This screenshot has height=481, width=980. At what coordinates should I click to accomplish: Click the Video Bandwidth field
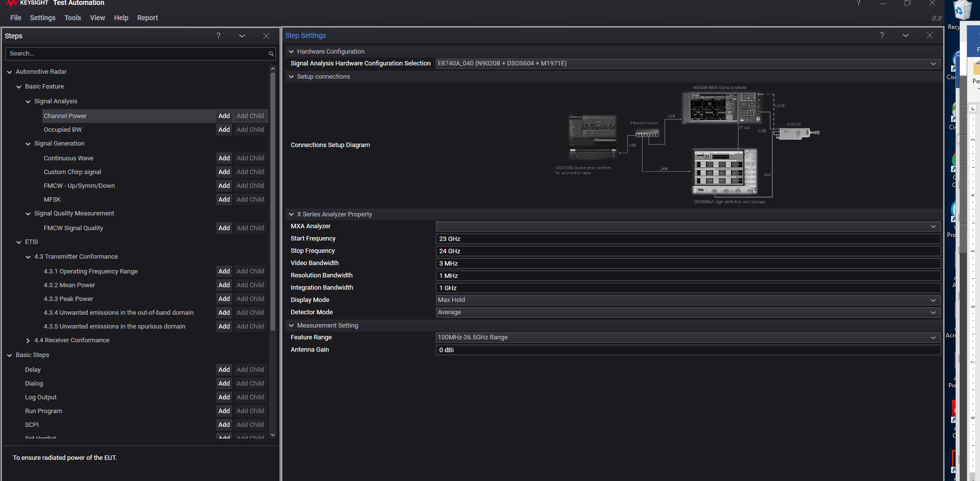(x=688, y=264)
